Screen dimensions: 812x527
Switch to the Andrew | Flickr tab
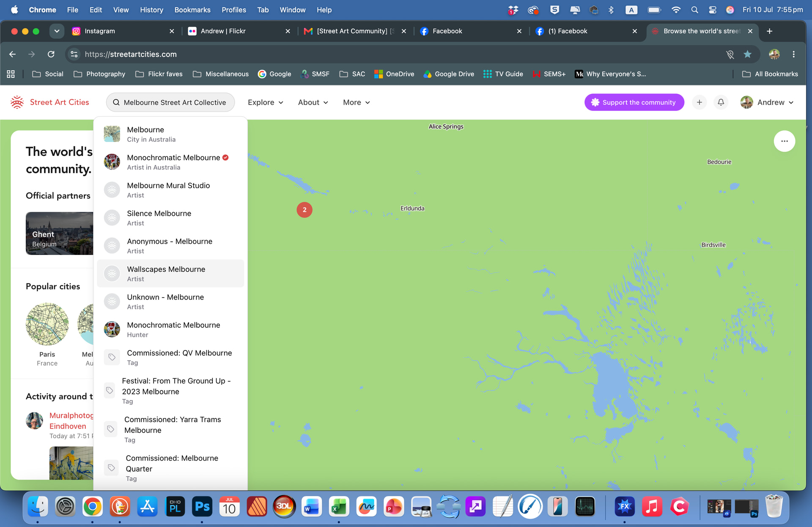239,31
